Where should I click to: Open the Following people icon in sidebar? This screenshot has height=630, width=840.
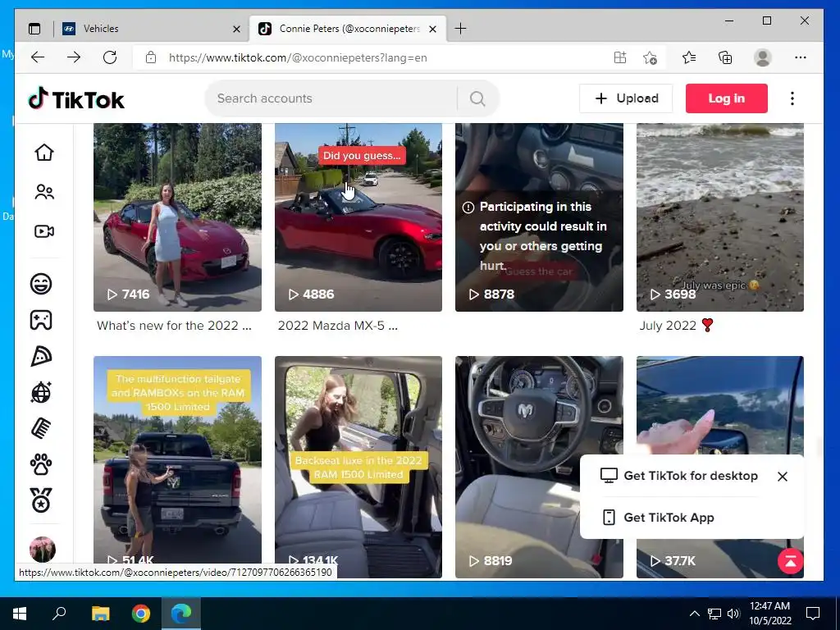[44, 192]
